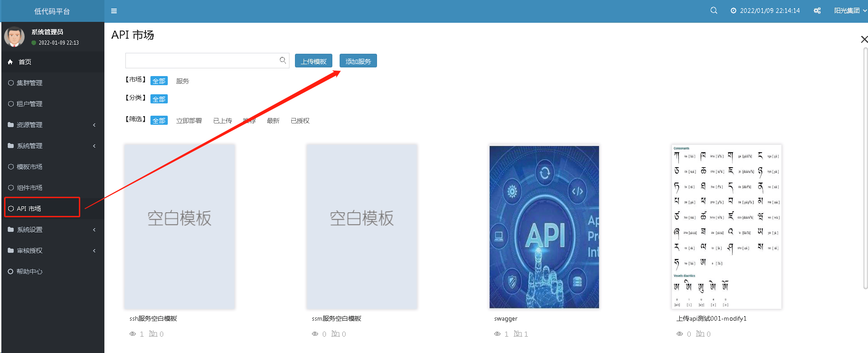Select the 全部 filter in 分类 row
Image resolution: width=868 pixels, height=353 pixels.
click(159, 99)
